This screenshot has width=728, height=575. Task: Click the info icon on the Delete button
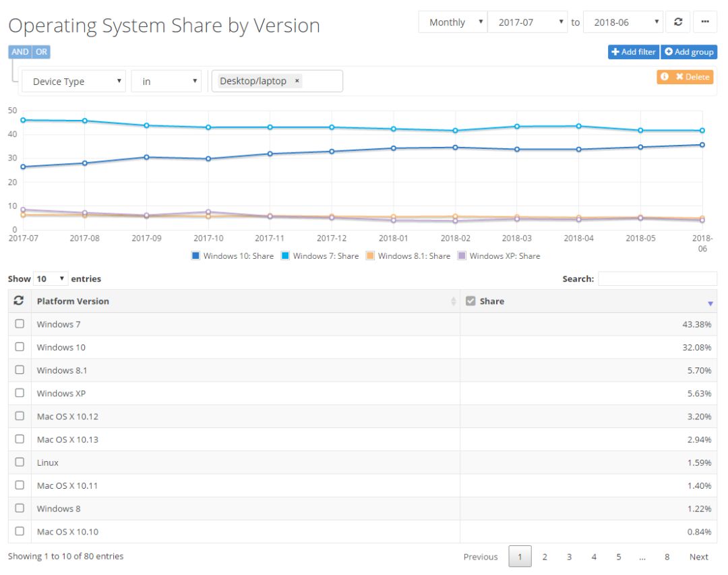click(665, 77)
